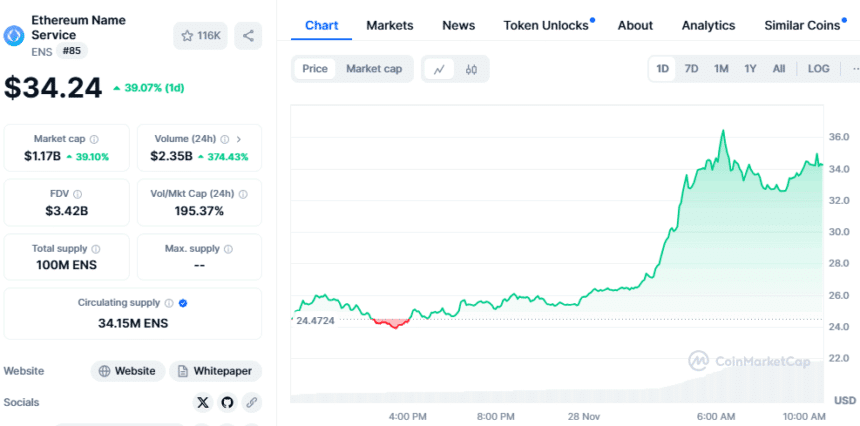
Task: Show Vol/Mkt Cap (24h) info icon
Action: [x=243, y=194]
